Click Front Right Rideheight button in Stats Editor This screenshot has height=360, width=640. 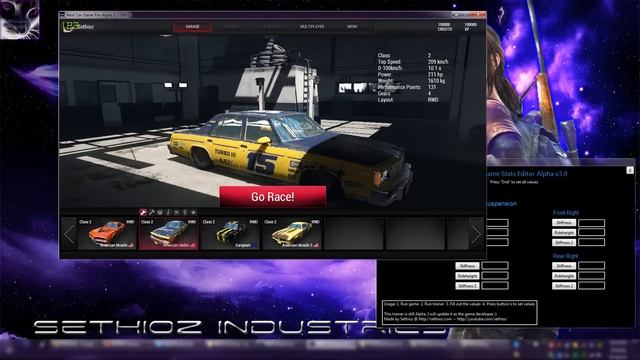click(564, 233)
